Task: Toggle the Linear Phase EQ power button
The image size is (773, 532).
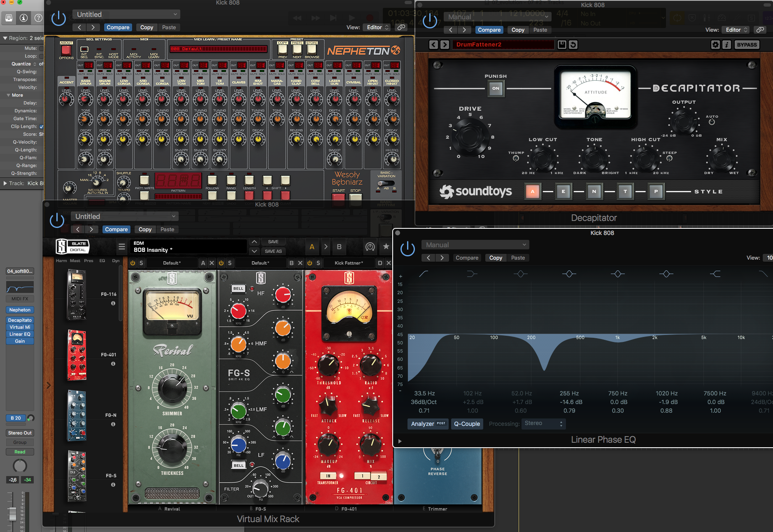Action: (x=407, y=249)
